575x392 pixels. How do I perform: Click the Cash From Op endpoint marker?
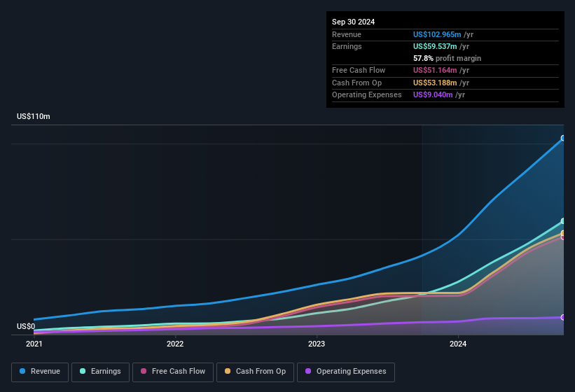point(563,233)
